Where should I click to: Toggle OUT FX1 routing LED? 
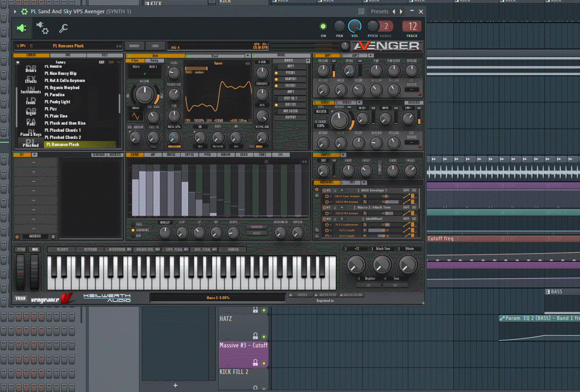tap(276, 104)
